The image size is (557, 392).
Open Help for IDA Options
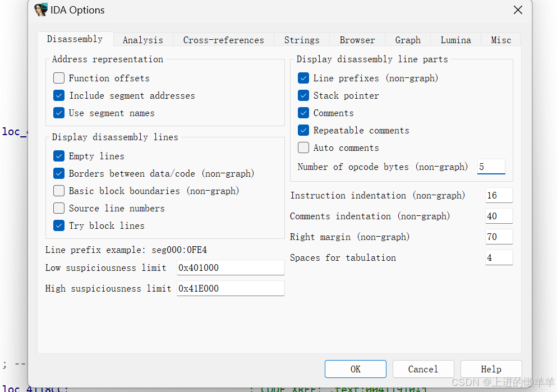(x=491, y=369)
